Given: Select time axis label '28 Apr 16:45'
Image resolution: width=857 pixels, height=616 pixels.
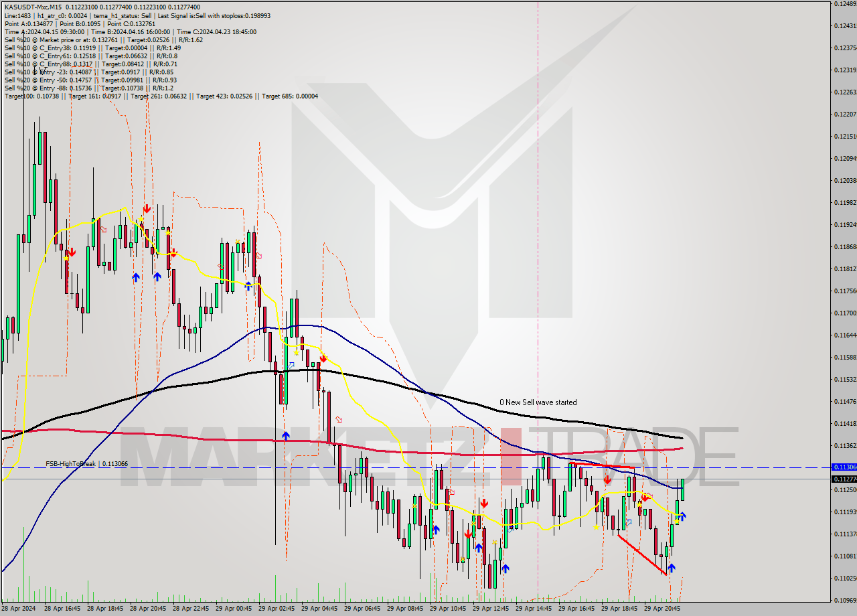Looking at the screenshot, I should 62,609.
